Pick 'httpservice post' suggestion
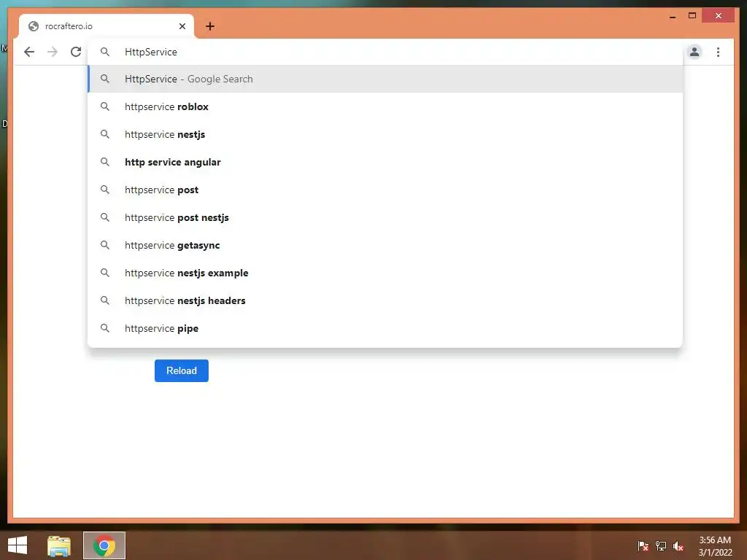The height and width of the screenshot is (560, 747). (385, 190)
